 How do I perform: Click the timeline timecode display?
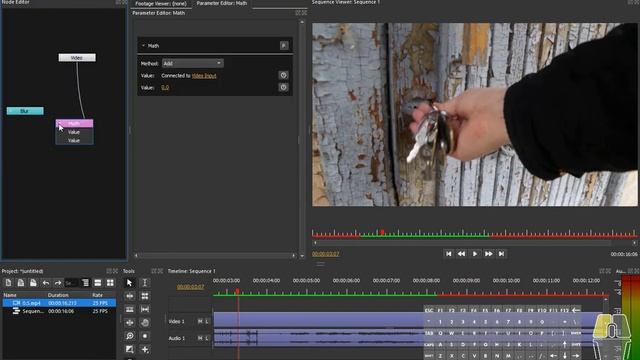190,287
